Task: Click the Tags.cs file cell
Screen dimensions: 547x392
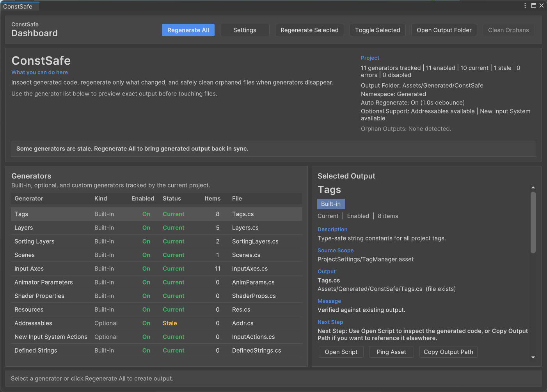Action: click(x=243, y=214)
